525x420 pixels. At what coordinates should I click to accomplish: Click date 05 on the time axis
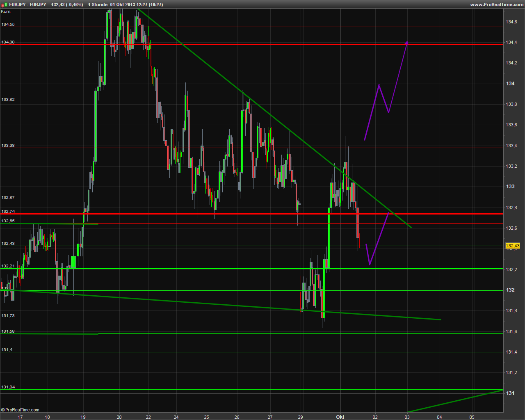pos(472,417)
